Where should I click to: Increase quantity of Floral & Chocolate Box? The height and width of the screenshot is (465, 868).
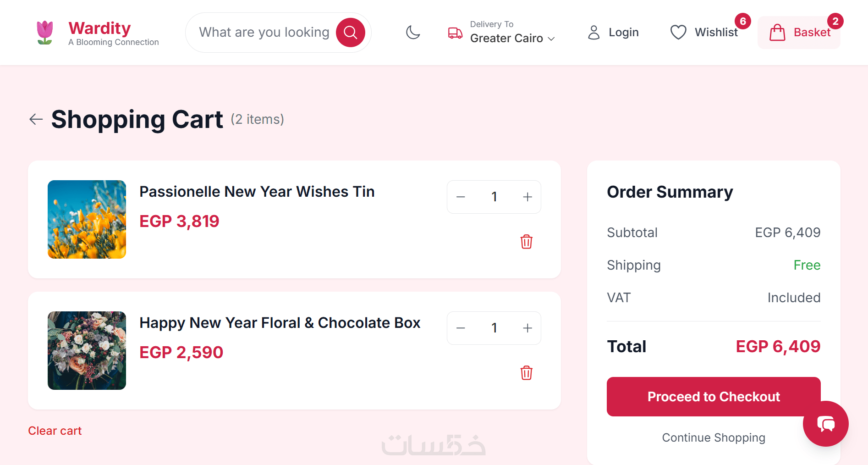pyautogui.click(x=527, y=328)
